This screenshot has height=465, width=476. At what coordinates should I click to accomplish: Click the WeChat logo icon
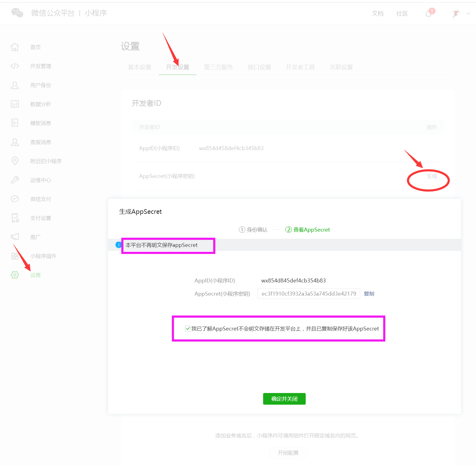[17, 13]
